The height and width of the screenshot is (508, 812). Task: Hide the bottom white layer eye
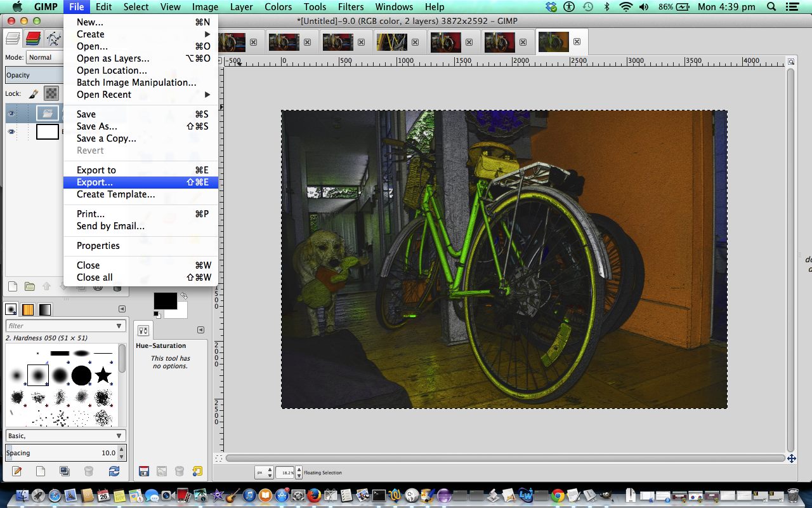pyautogui.click(x=11, y=131)
